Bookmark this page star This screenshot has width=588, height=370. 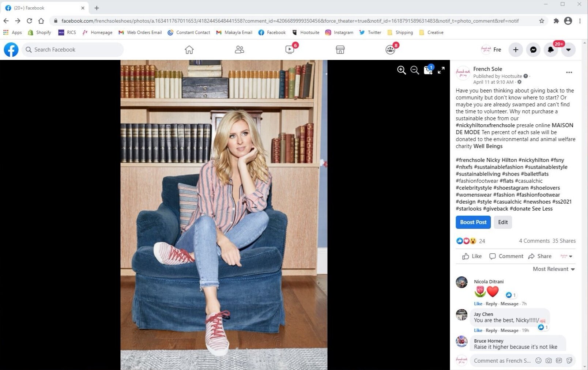pyautogui.click(x=542, y=21)
